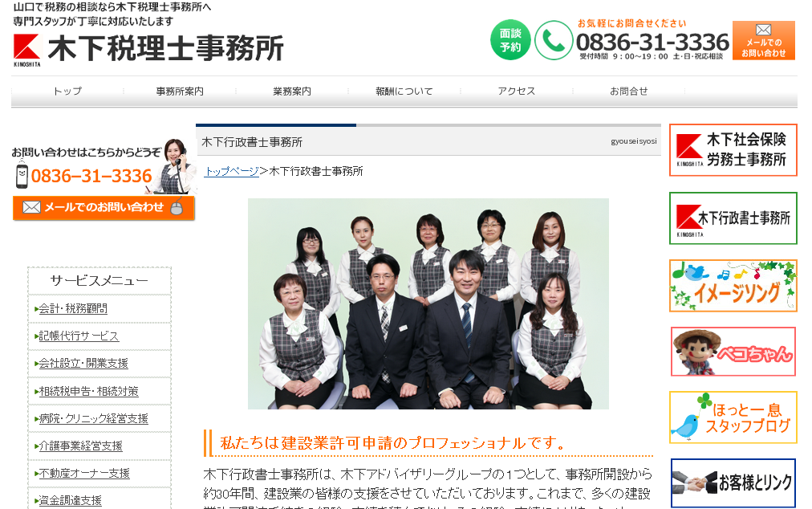
Task: Open 事務所案内 navigation menu item
Action: (180, 92)
